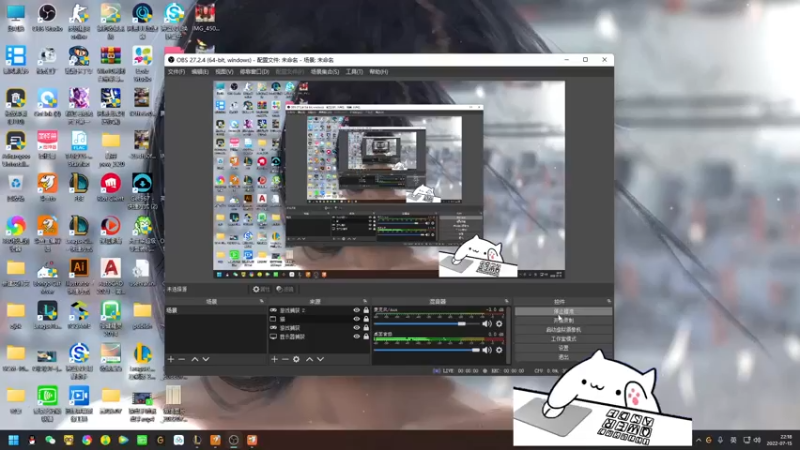Open 桌面音频 mixer gear menu
The image size is (800, 450).
point(499,350)
